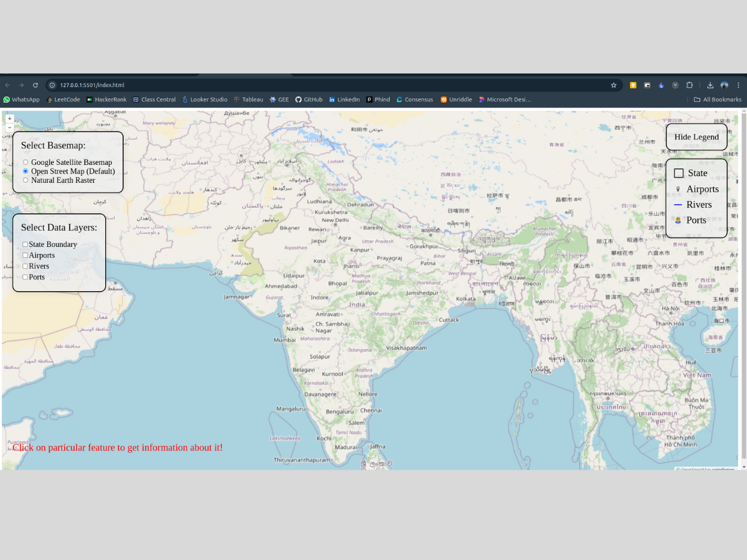747x560 pixels.
Task: Open the Extensions puzzle menu
Action: 690,85
